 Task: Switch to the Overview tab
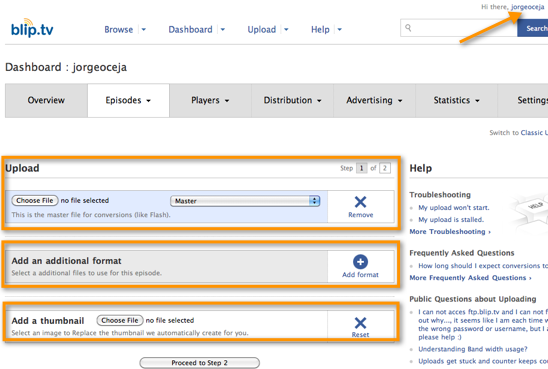pyautogui.click(x=46, y=100)
